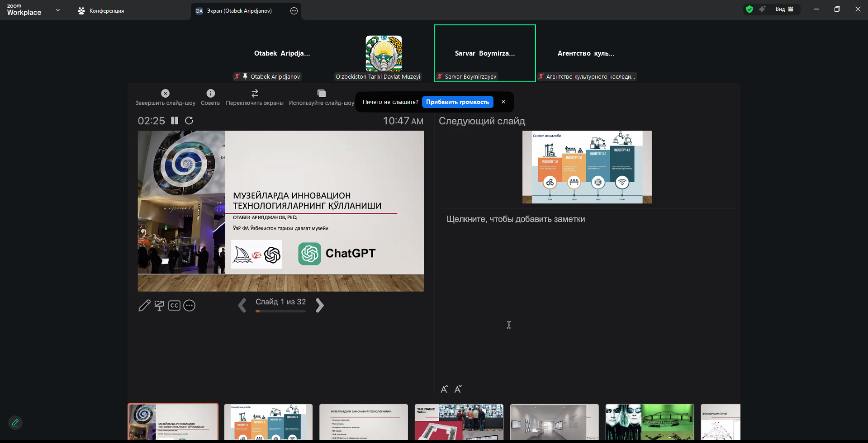The height and width of the screenshot is (443, 868).
Task: Select the pen annotation tool below slide
Action: [x=144, y=306]
